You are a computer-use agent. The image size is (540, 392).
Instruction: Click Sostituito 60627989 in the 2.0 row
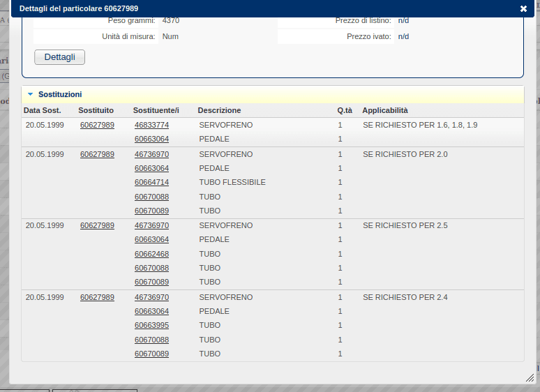pos(97,154)
